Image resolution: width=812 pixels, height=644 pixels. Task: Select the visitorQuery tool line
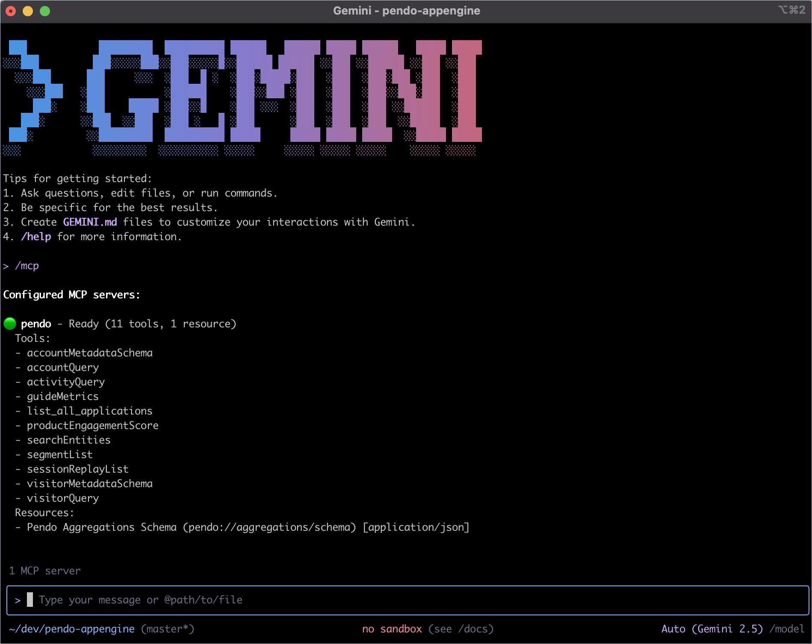tap(57, 498)
